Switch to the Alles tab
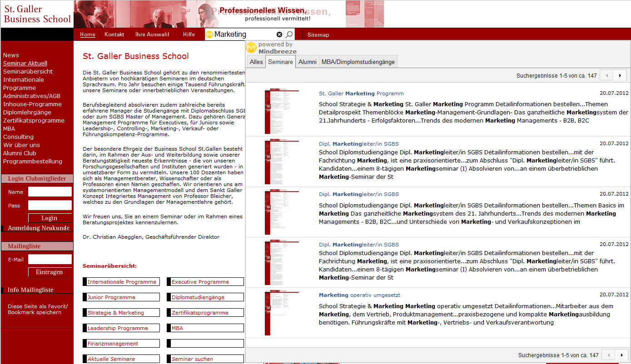The image size is (631, 364). [256, 62]
